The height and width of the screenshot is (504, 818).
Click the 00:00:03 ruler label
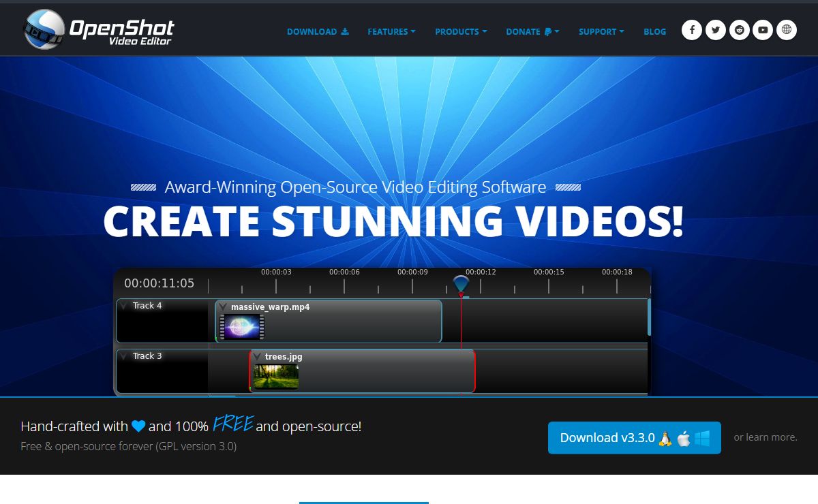[276, 272]
